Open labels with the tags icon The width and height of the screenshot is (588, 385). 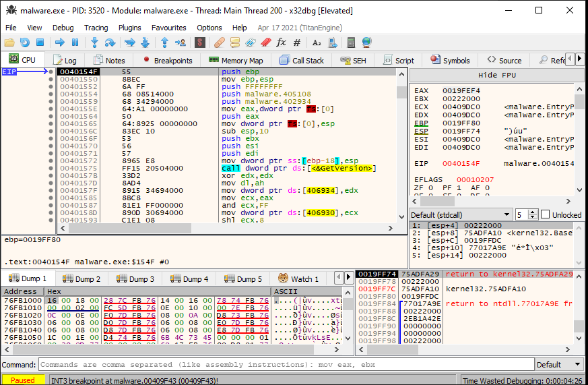(x=251, y=42)
